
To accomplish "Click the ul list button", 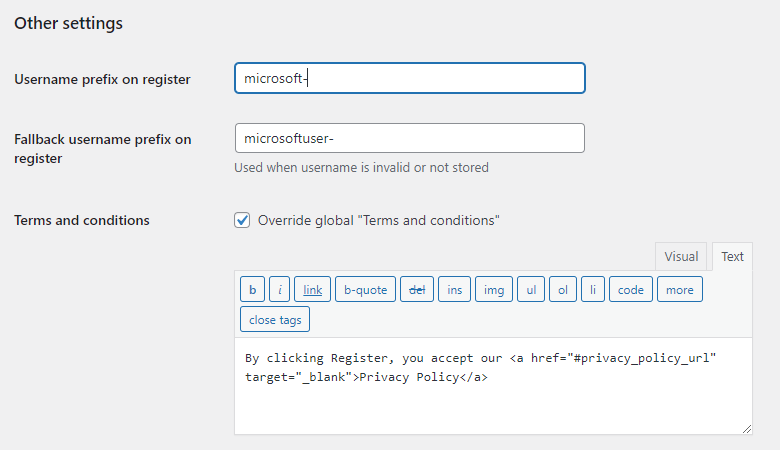I will coord(532,290).
